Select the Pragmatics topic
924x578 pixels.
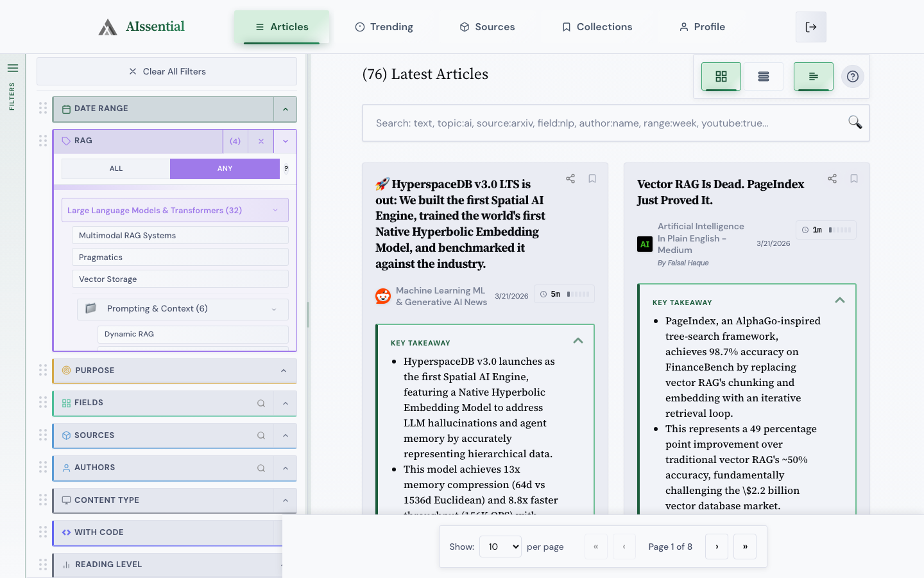coord(180,258)
